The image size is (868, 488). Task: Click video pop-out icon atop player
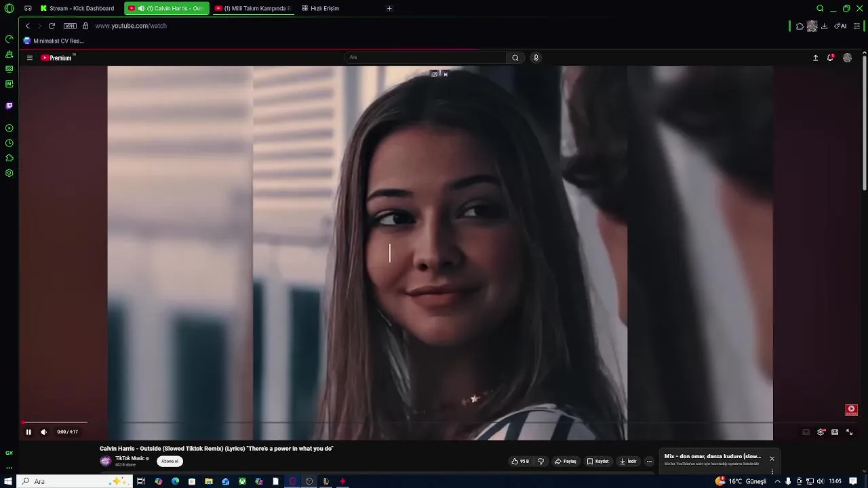click(435, 74)
